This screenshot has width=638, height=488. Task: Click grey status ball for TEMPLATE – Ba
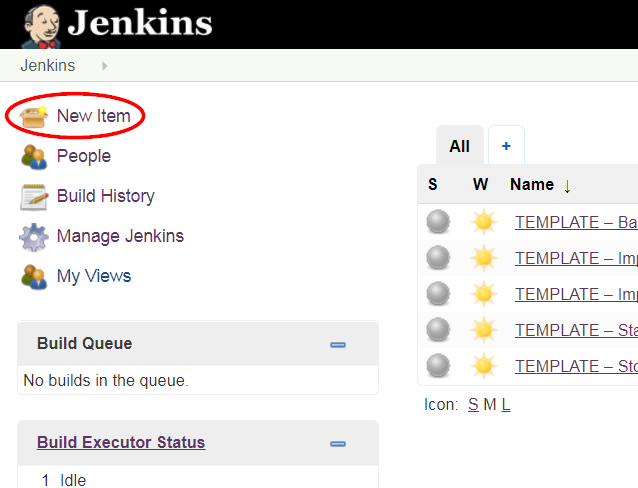click(438, 222)
